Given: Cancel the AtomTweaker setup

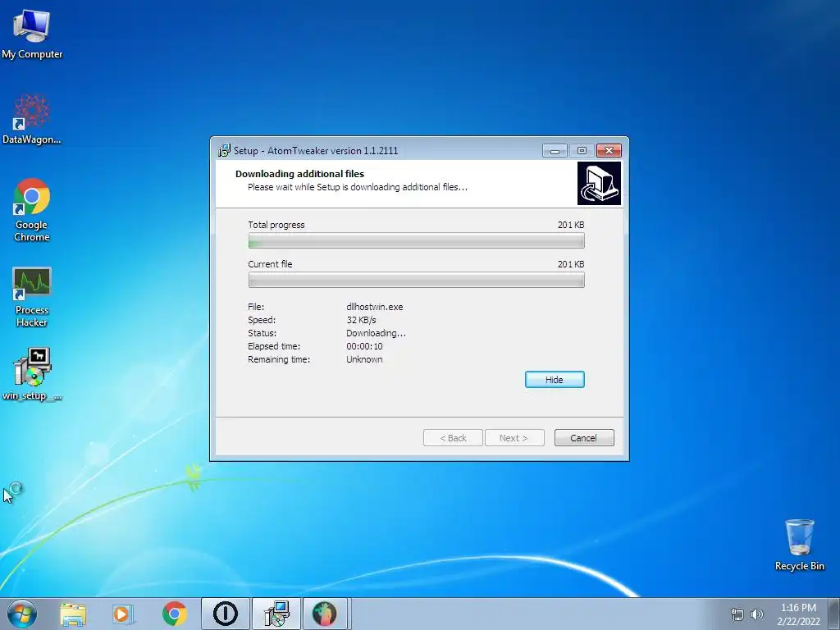Looking at the screenshot, I should click(584, 438).
